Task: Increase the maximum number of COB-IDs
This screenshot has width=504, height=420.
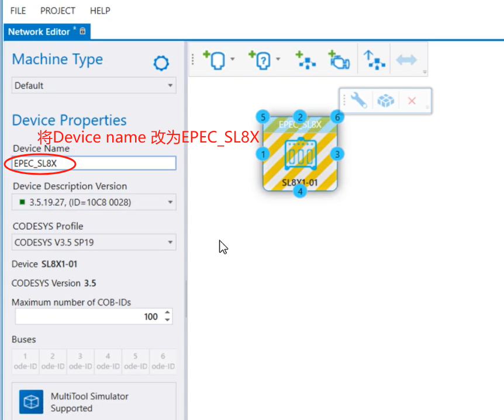Action: pos(168,313)
